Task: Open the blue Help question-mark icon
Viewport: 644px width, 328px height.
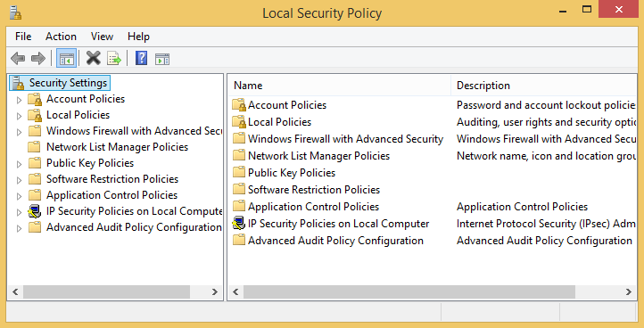Action: tap(141, 58)
